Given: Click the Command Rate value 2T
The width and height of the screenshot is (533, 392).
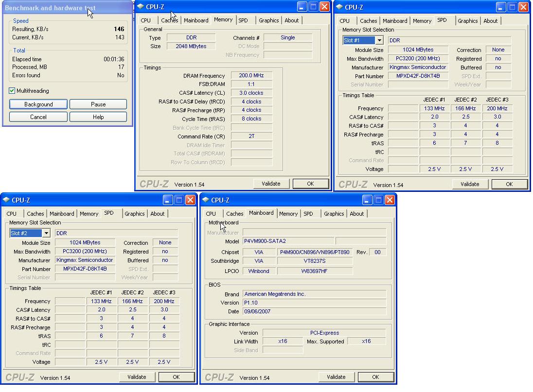Looking at the screenshot, I should 251,136.
